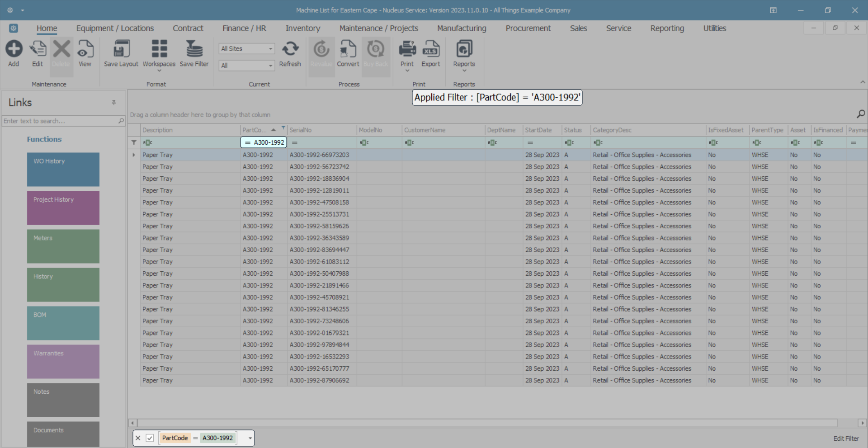The height and width of the screenshot is (448, 868).
Task: Click the Edit Filter link
Action: point(846,439)
